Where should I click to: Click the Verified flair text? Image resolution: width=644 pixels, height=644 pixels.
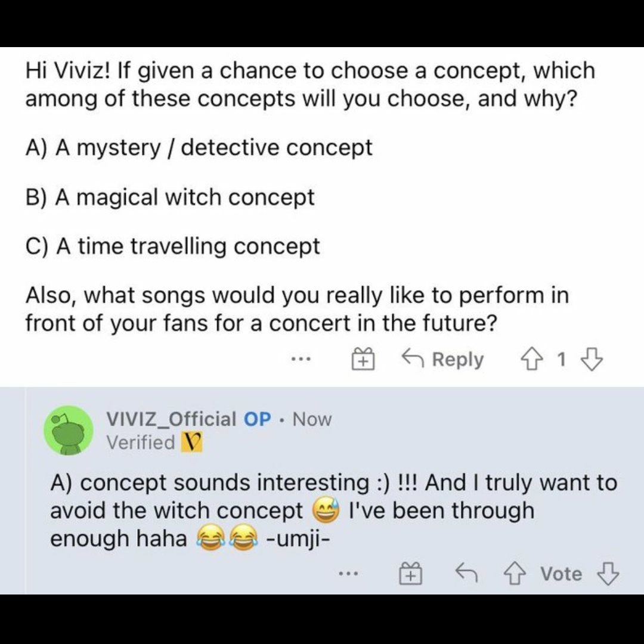tap(141, 442)
